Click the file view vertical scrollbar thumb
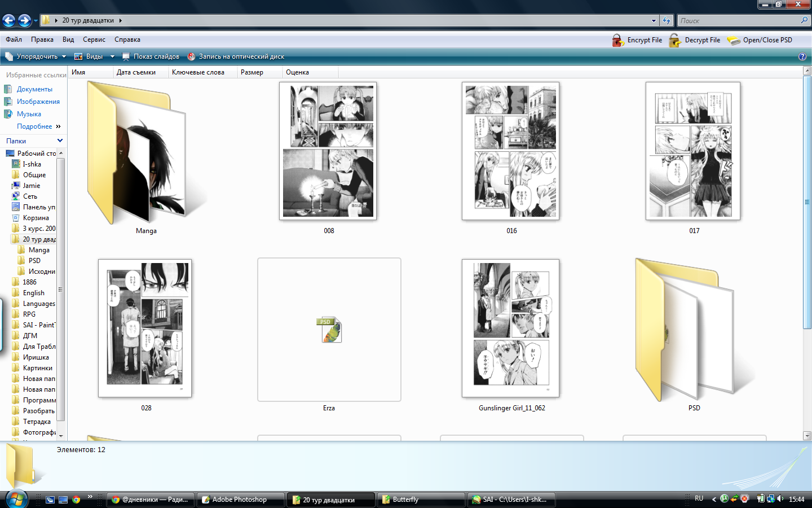Screen dimensions: 812x508 click(807, 202)
